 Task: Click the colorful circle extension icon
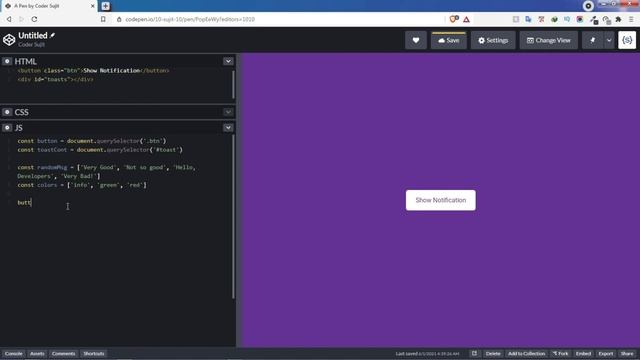[x=580, y=19]
